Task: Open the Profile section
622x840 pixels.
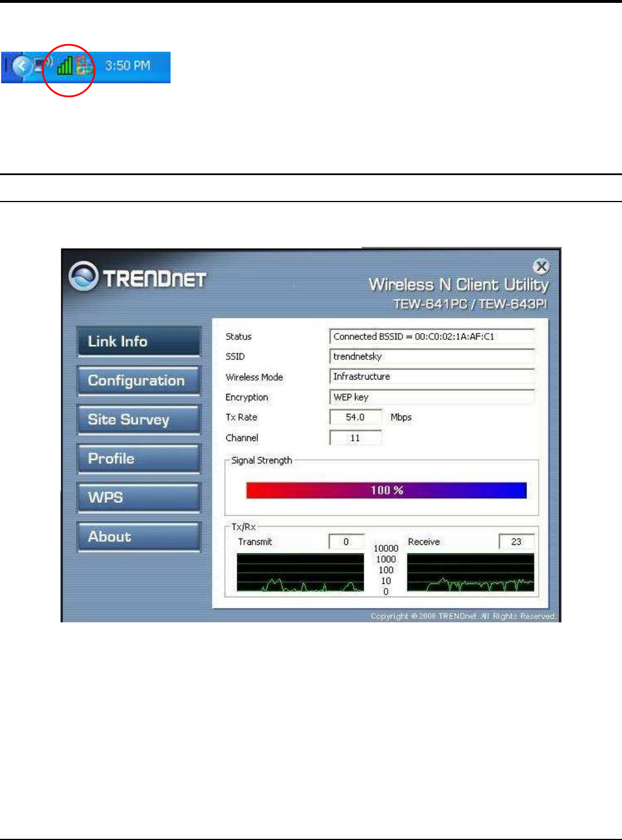Action: [x=140, y=458]
